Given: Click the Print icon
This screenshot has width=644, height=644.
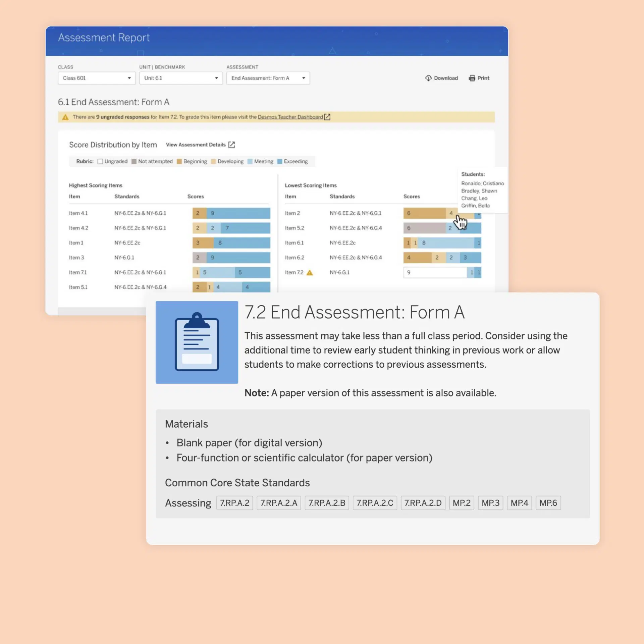Looking at the screenshot, I should click(472, 78).
